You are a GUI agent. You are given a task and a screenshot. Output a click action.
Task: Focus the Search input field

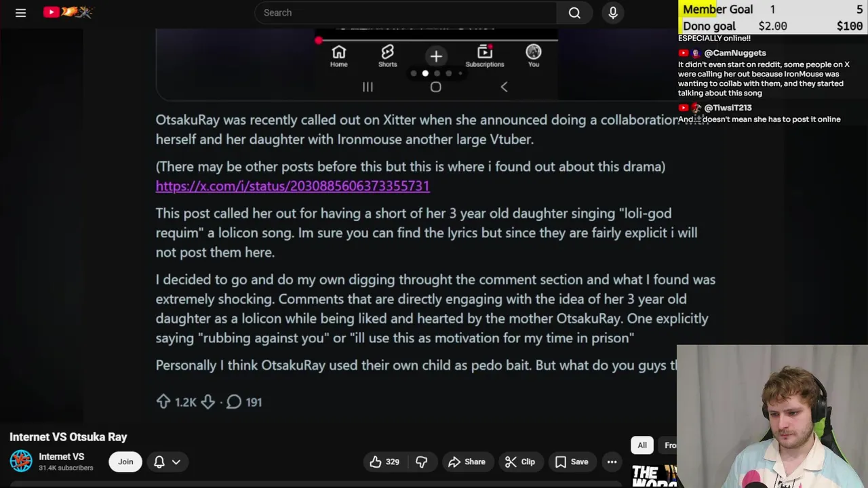click(x=406, y=13)
